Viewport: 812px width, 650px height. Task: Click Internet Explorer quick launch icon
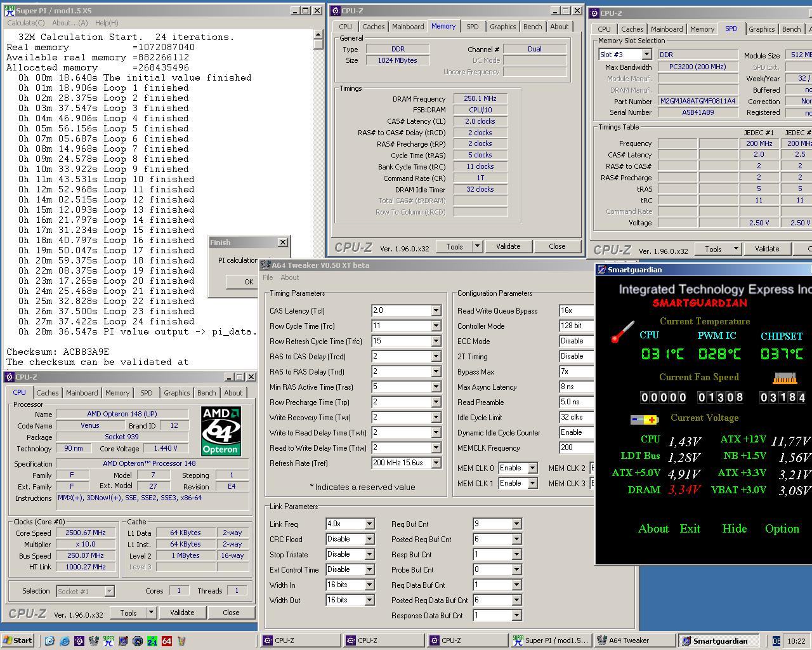click(64, 641)
